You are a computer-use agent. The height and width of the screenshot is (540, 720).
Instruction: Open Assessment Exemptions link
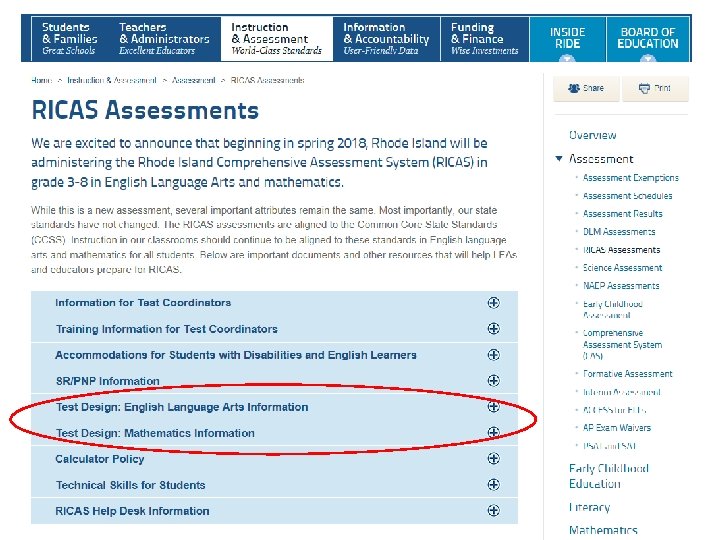click(630, 178)
